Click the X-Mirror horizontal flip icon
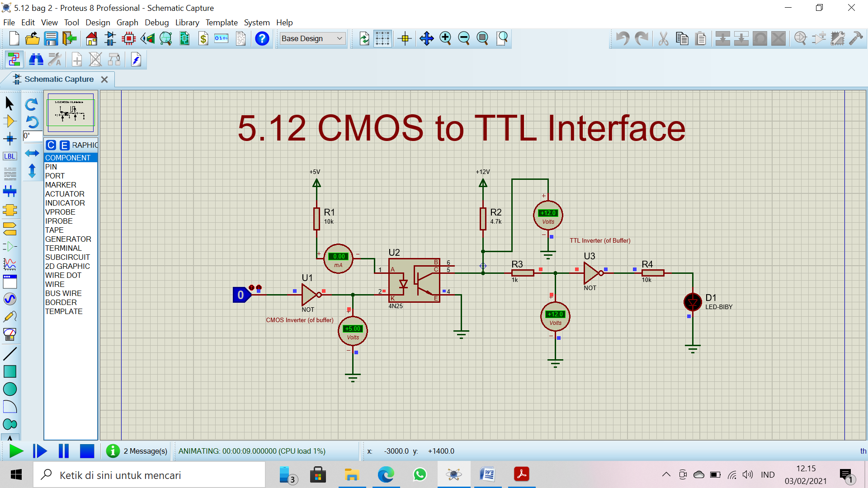 point(32,154)
